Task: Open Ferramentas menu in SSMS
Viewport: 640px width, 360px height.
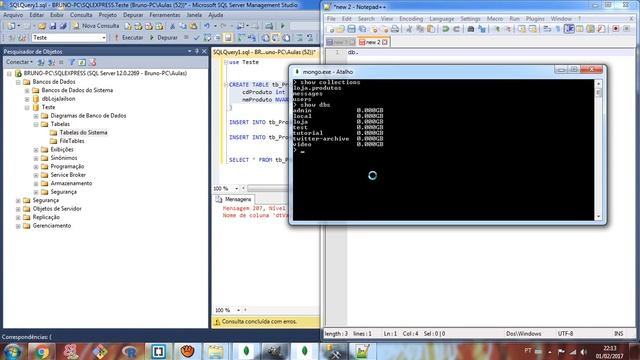Action: [x=164, y=15]
